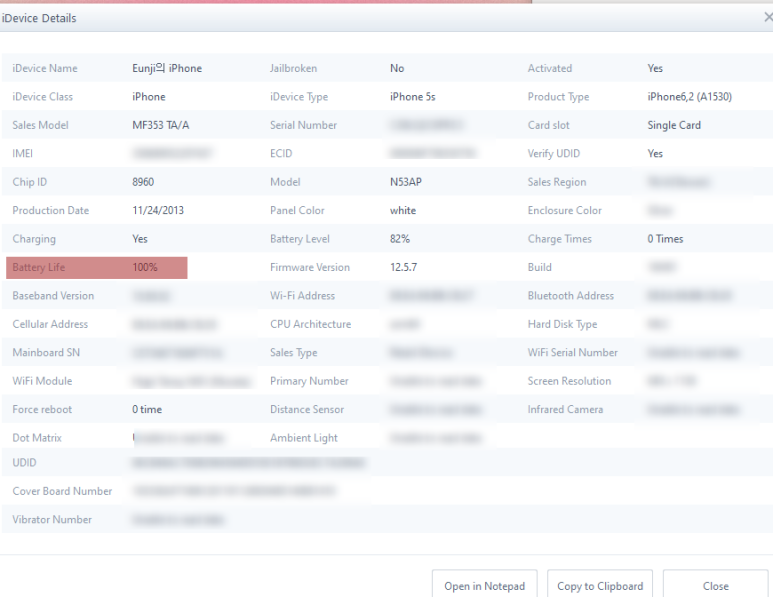Viewport: 773px width, 597px height.
Task: Click the WiFi Serial Number label
Action: pyautogui.click(x=572, y=352)
